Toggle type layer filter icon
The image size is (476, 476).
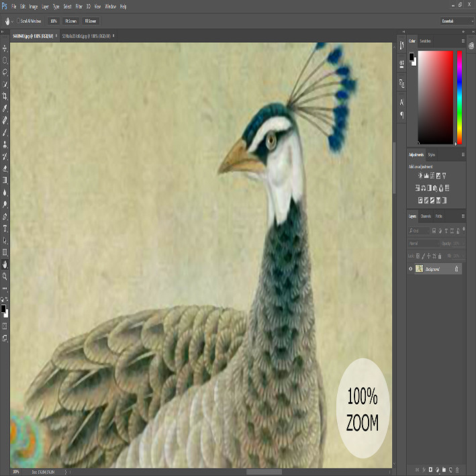pyautogui.click(x=446, y=231)
